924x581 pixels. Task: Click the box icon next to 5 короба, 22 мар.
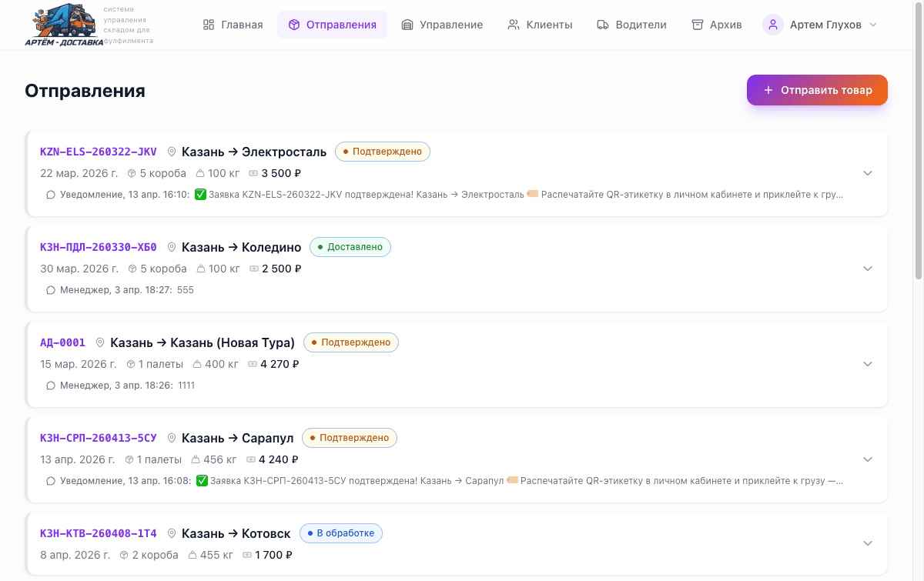[132, 173]
